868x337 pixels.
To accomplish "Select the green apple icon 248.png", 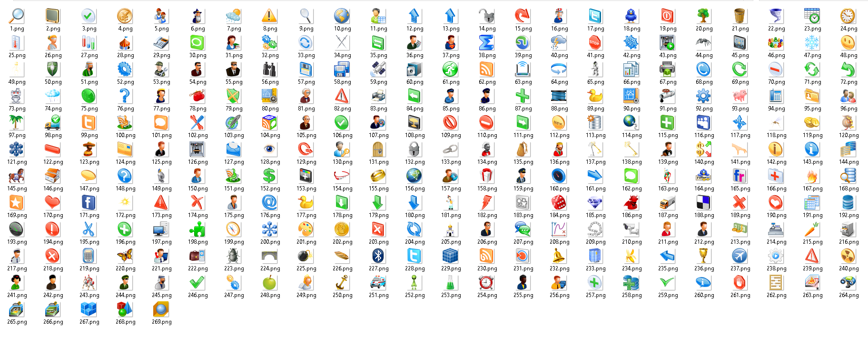I will (x=270, y=283).
